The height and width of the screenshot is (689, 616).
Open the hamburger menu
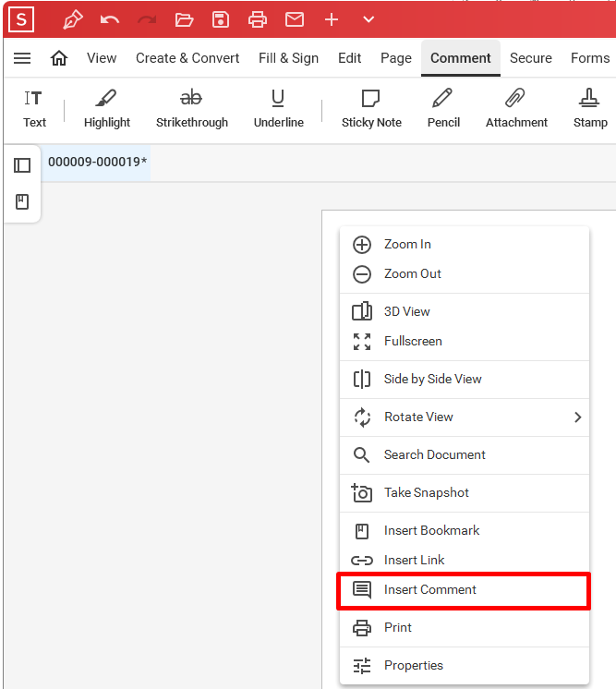coord(22,58)
